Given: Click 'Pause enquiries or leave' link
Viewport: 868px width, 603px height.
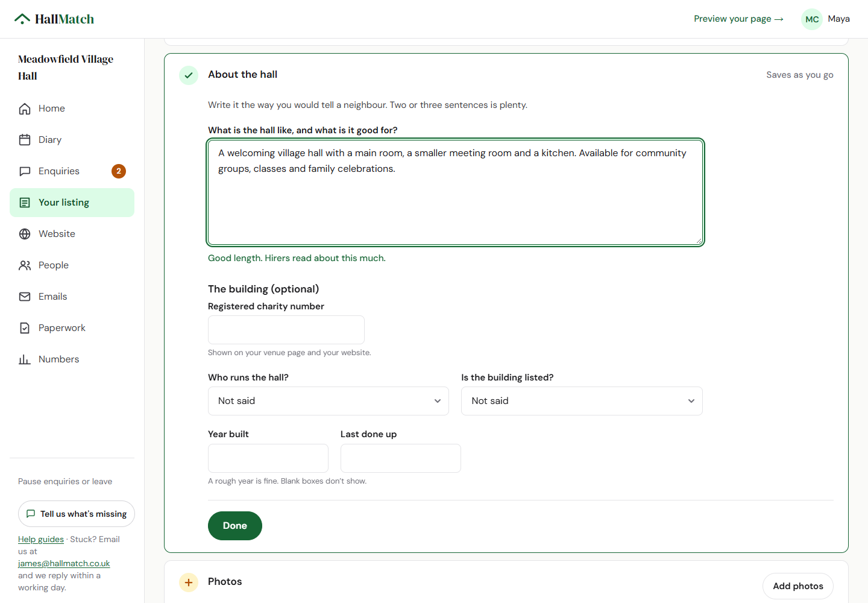Looking at the screenshot, I should coord(65,481).
